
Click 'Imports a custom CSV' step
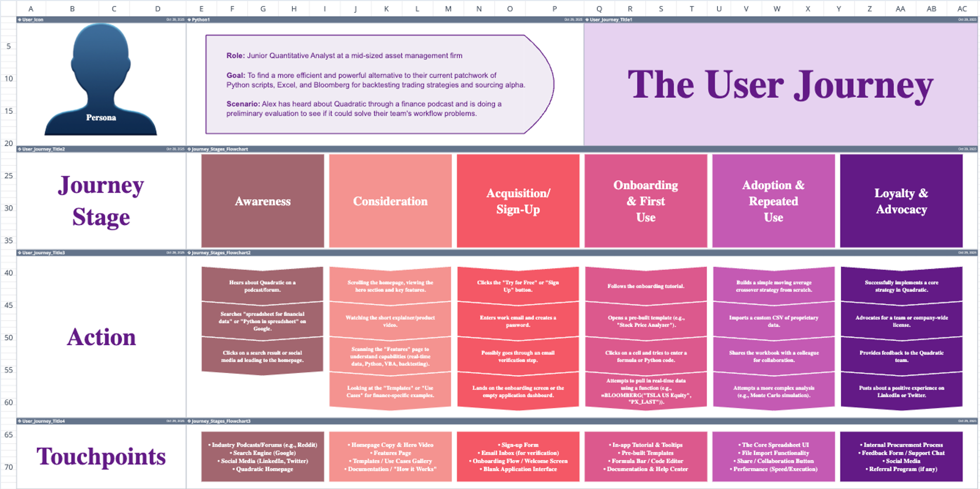pyautogui.click(x=774, y=321)
